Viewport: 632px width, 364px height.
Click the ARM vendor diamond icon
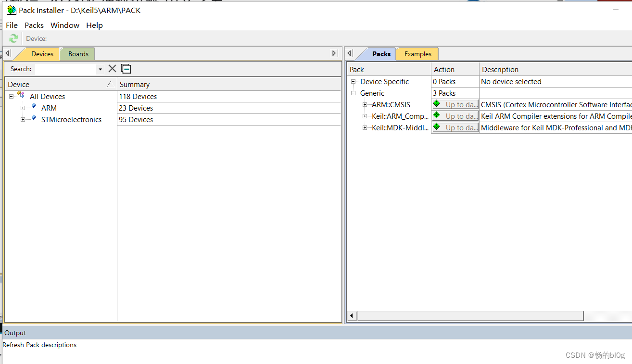33,106
